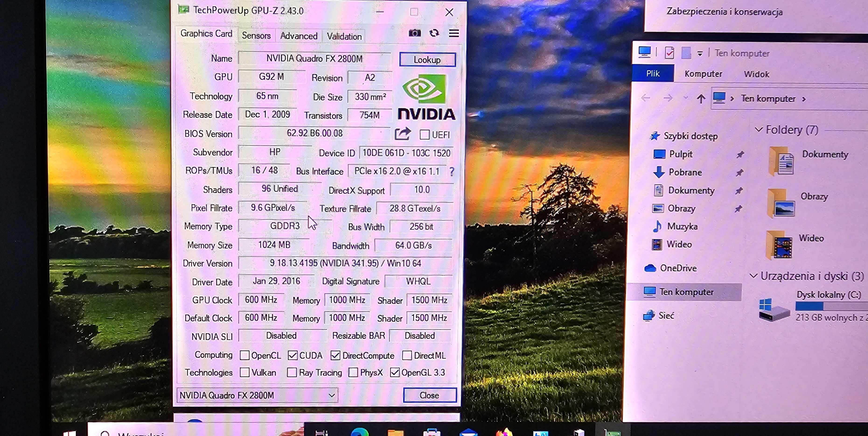Open the Widok ribbon tab
This screenshot has width=868, height=436.
[x=756, y=74]
